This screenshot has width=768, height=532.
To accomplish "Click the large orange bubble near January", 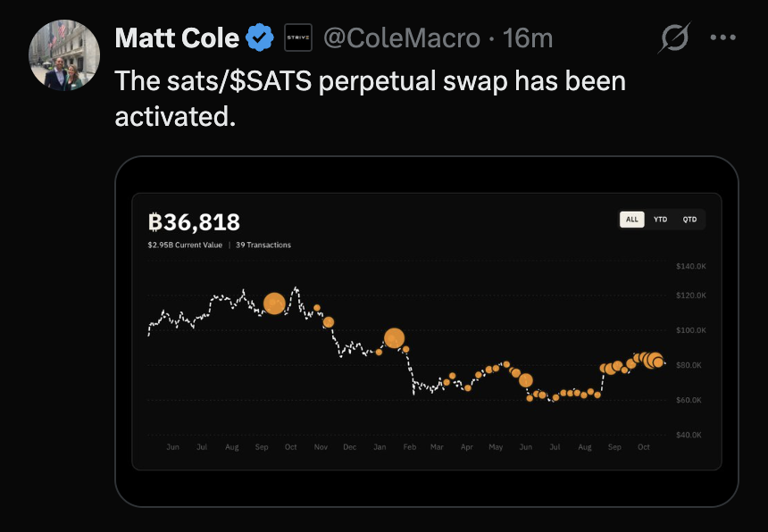I will click(x=395, y=338).
